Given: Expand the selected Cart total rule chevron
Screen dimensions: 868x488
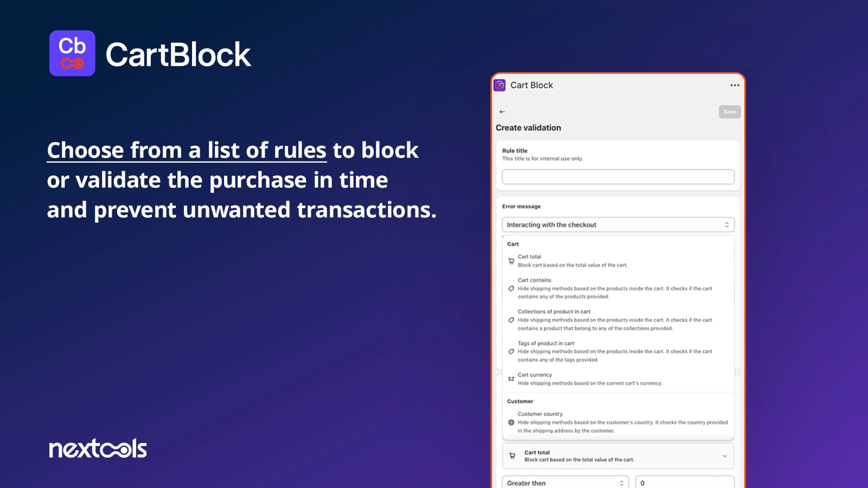Looking at the screenshot, I should (724, 456).
